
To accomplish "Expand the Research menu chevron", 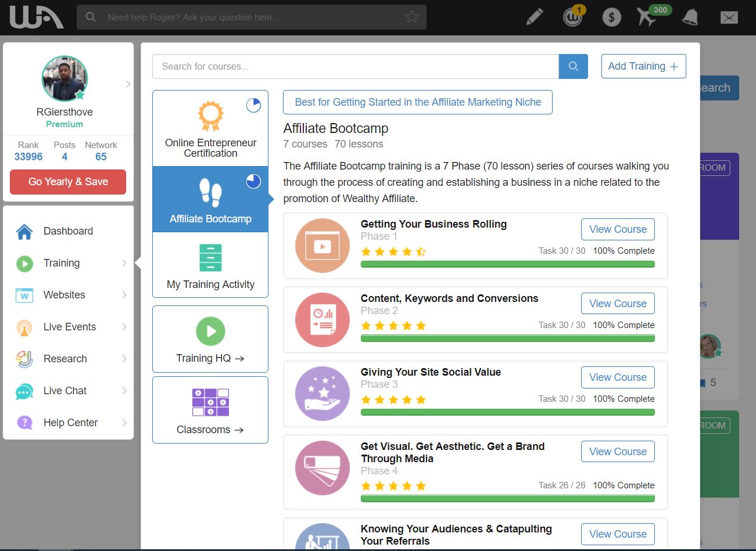I will [124, 359].
